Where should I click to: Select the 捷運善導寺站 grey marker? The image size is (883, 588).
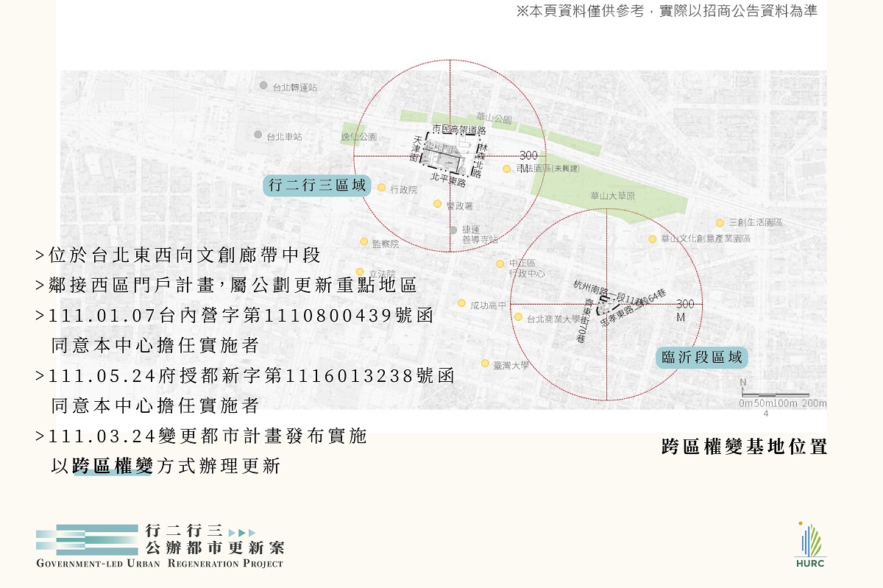[x=453, y=230]
